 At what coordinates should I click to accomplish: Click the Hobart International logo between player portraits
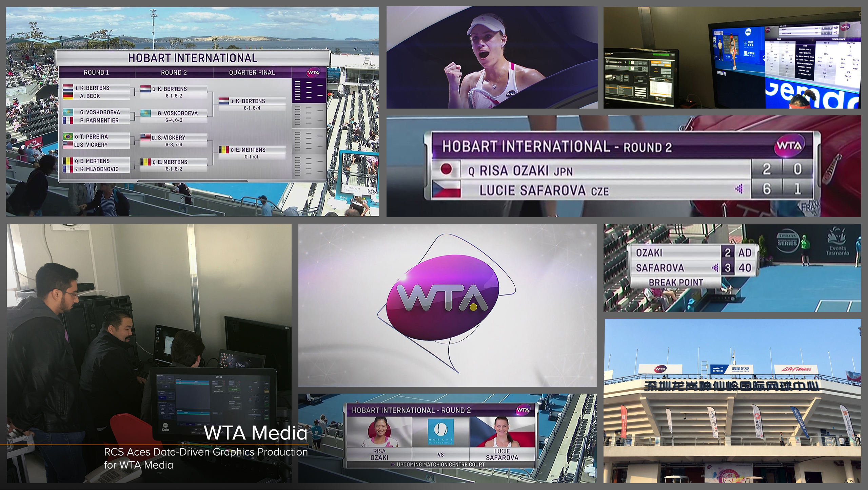click(x=440, y=432)
